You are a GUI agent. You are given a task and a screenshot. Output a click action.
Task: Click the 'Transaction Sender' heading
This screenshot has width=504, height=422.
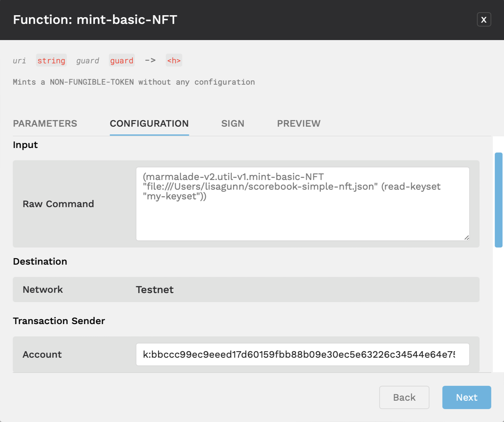(x=59, y=321)
